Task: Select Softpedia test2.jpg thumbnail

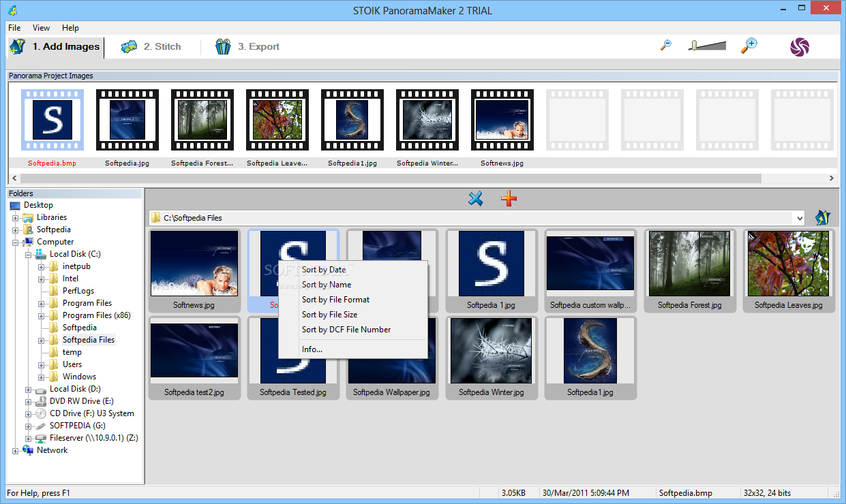Action: (194, 358)
